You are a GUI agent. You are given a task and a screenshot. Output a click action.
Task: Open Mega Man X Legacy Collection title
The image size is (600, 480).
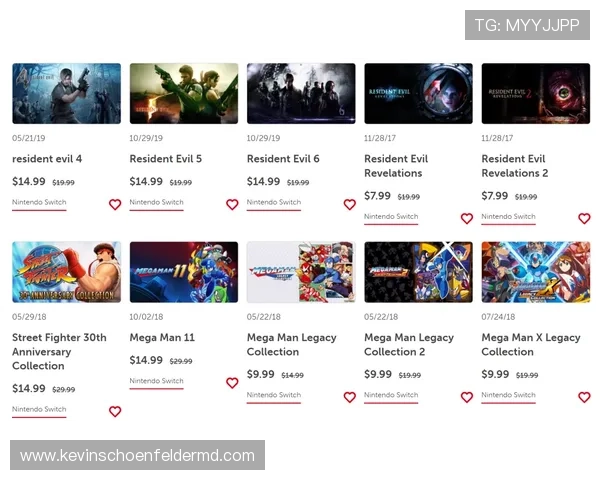click(530, 344)
